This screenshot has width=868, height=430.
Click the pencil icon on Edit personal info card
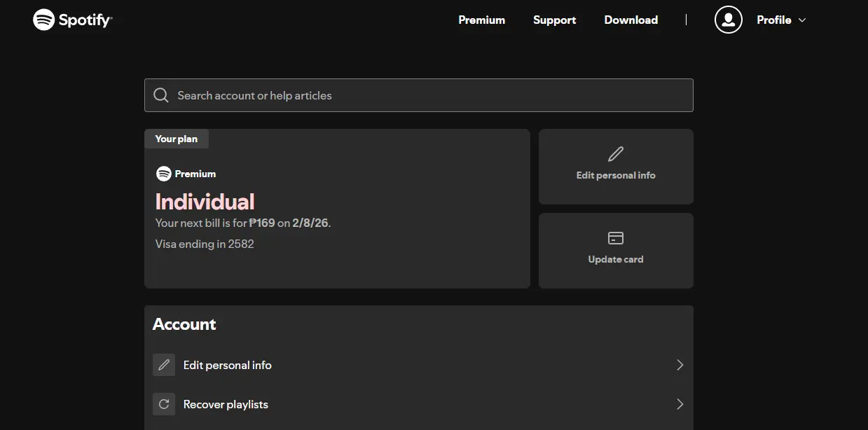tap(616, 153)
